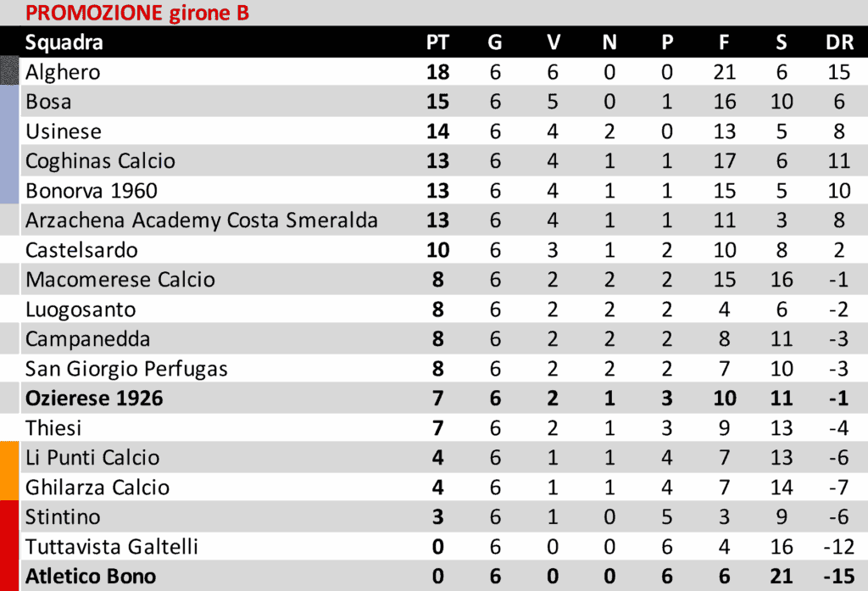This screenshot has height=591, width=868.
Task: Click the Macomerese Calcio team name
Action: (x=120, y=280)
